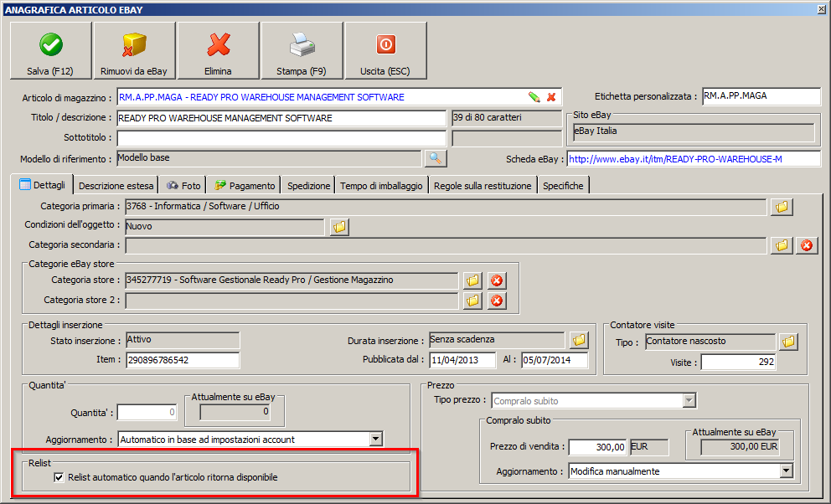Browse Categoria primaria folder icon

pos(782,207)
